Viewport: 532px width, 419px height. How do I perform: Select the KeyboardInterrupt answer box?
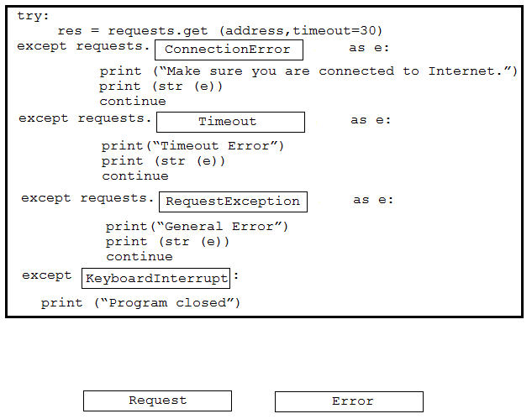coord(155,278)
